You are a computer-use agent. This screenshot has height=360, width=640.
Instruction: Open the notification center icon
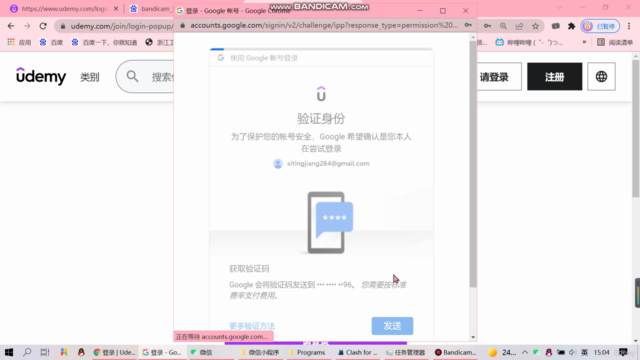point(623,352)
